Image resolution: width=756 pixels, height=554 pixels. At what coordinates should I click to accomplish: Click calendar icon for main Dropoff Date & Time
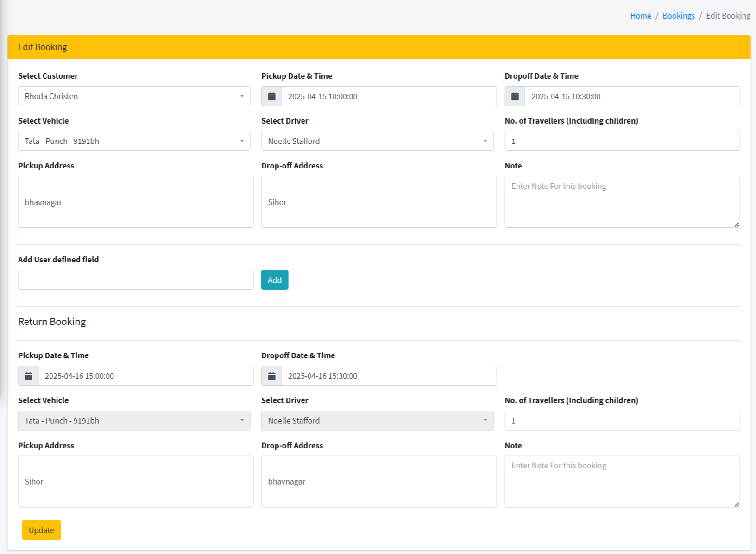coord(515,96)
